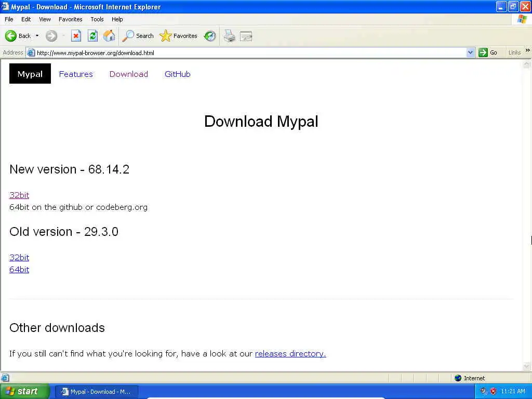The height and width of the screenshot is (399, 532).
Task: Click the status bar page icon
Action: coord(5,378)
